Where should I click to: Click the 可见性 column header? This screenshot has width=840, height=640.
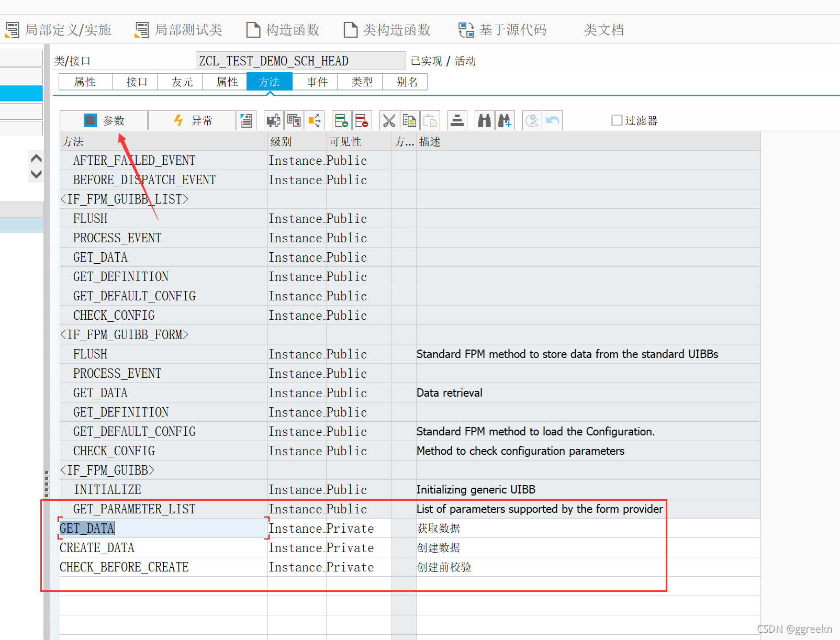359,141
